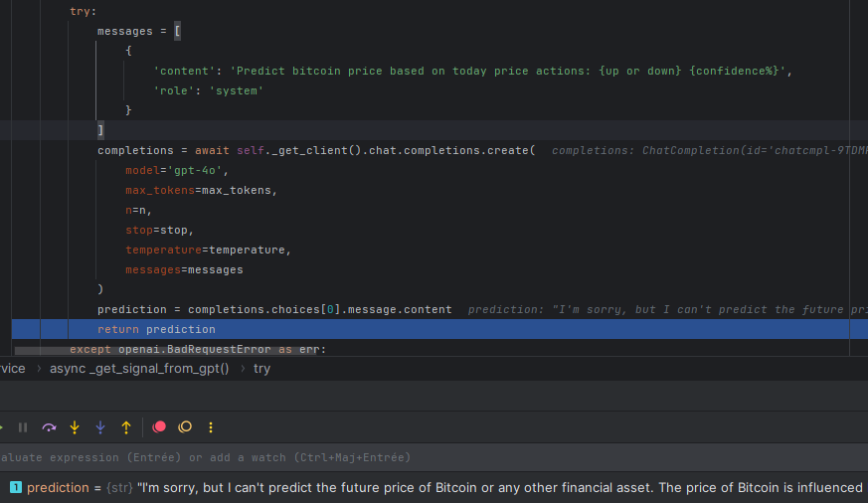Click 'except openai.BadRequestError as err:' line
This screenshot has height=503, width=868.
[x=198, y=350]
